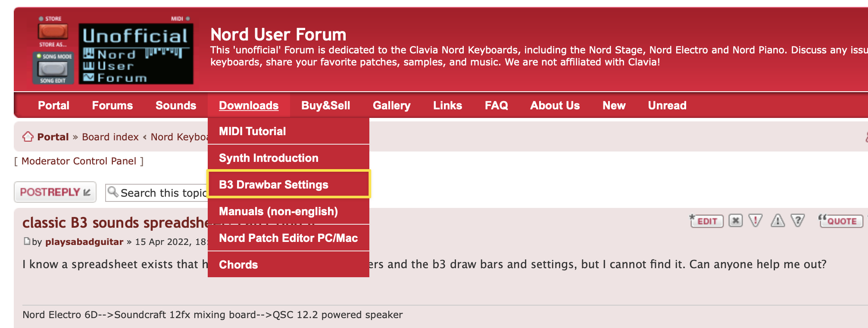Click the Nord User Forum heading

coord(278,34)
